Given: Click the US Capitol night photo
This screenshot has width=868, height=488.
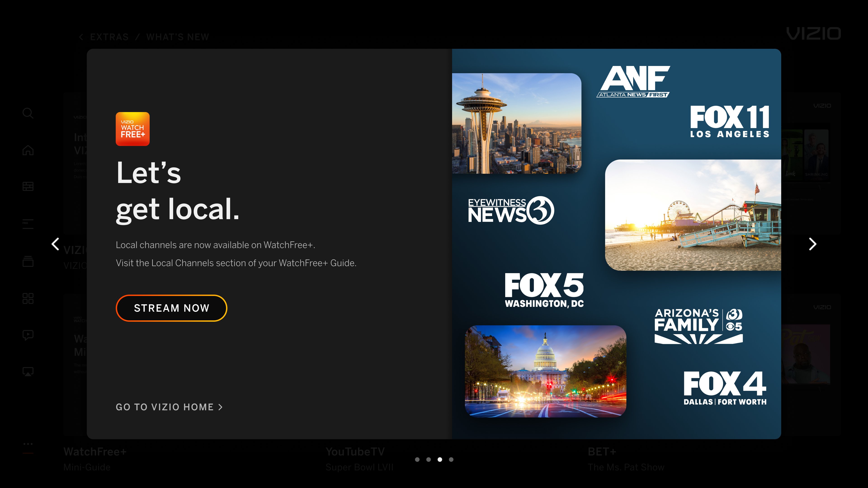Looking at the screenshot, I should coord(545,371).
